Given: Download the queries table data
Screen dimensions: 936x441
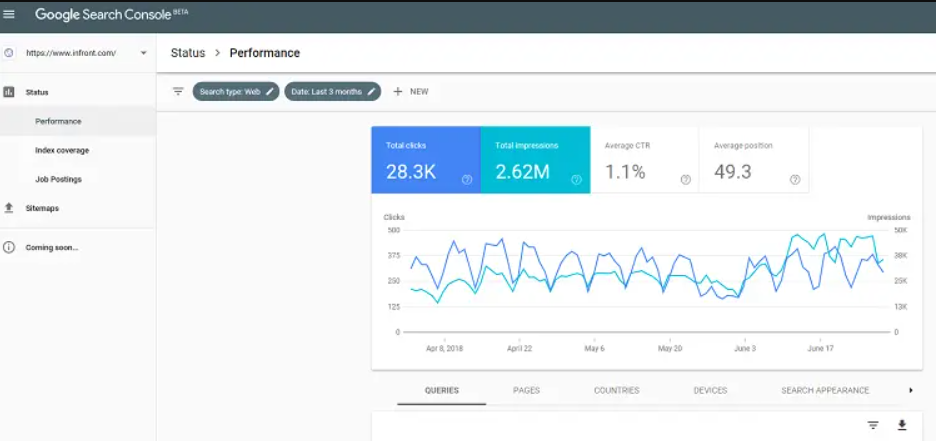Looking at the screenshot, I should pyautogui.click(x=901, y=425).
